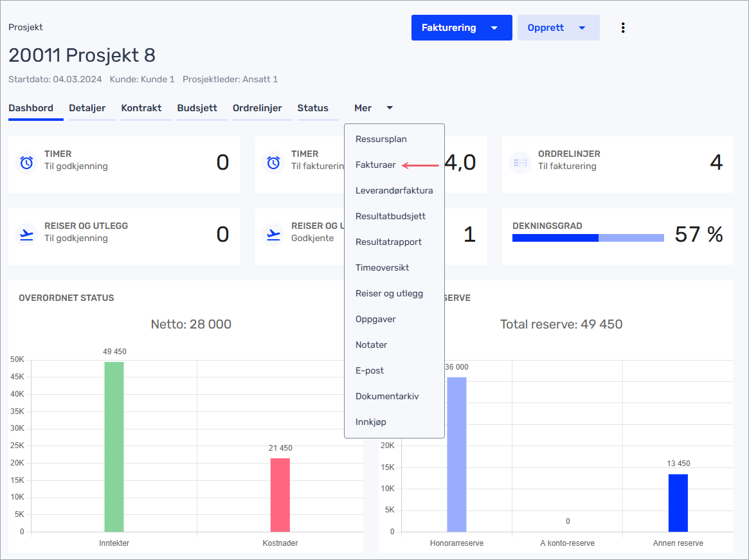Click the dark blue Annen reserve bar
The image size is (749, 560).
tap(678, 503)
